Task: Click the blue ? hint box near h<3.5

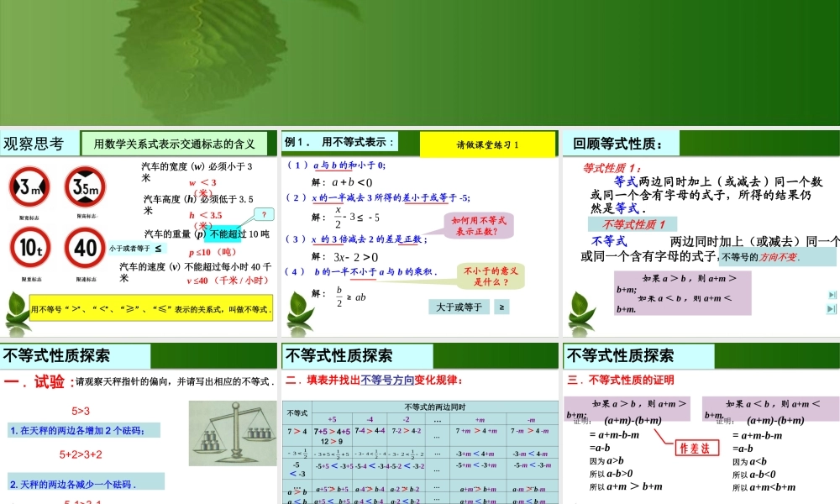Action: [265, 214]
